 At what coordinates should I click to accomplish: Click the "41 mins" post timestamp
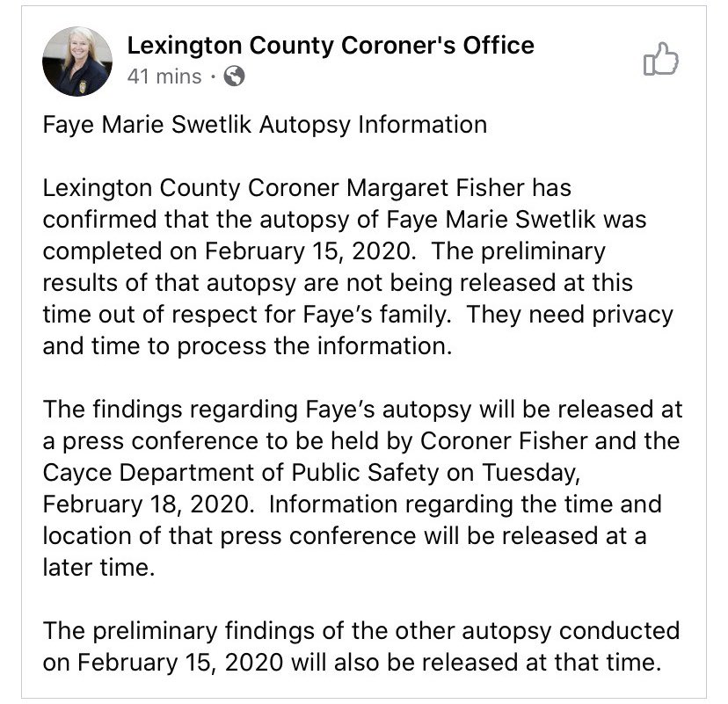(164, 76)
